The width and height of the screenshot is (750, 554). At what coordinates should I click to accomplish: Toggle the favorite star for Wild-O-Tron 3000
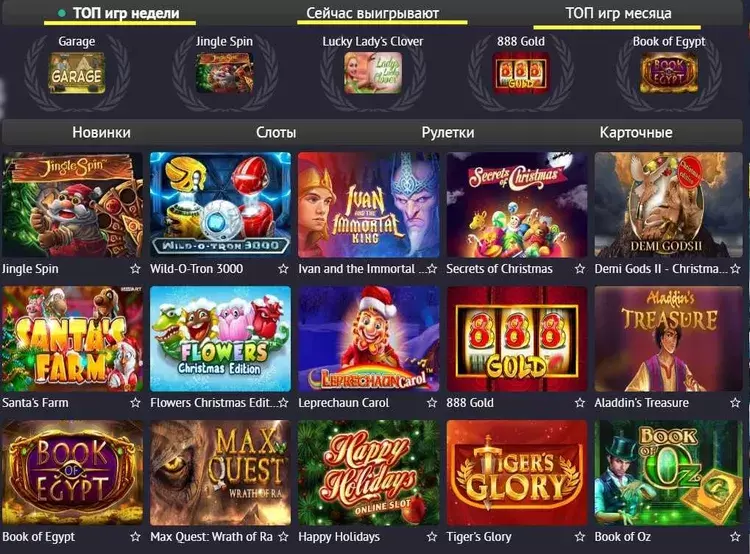[x=283, y=269]
